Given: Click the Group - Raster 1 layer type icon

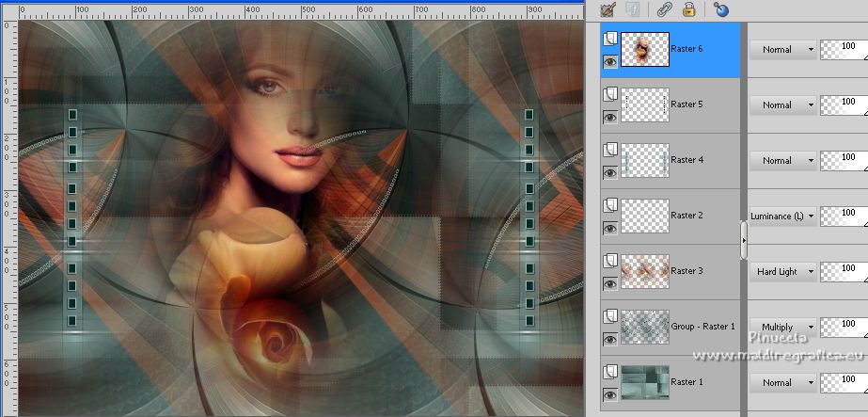Looking at the screenshot, I should [610, 316].
